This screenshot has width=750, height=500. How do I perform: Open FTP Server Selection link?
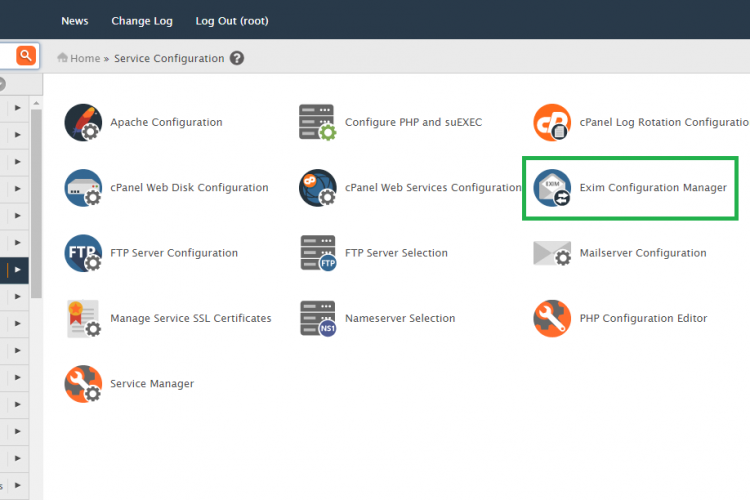click(396, 253)
